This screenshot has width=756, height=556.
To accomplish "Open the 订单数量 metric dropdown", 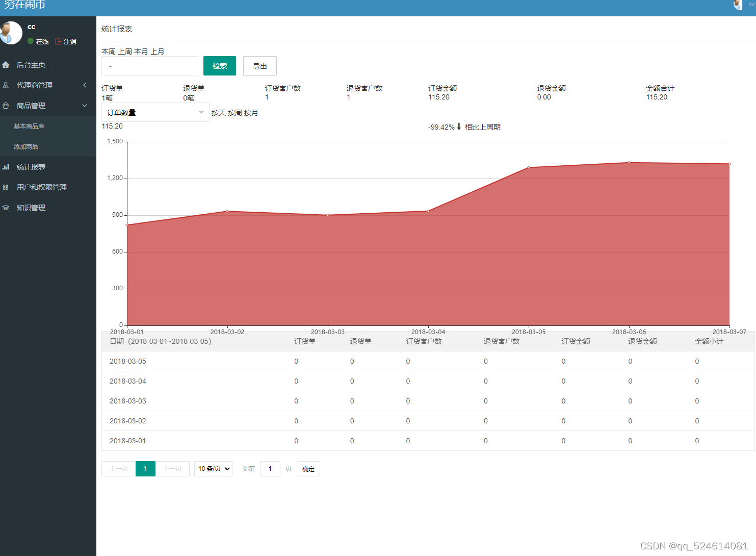I will point(155,112).
